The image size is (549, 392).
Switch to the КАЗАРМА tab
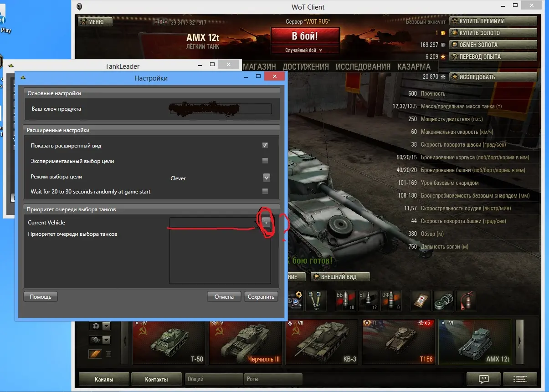point(414,66)
